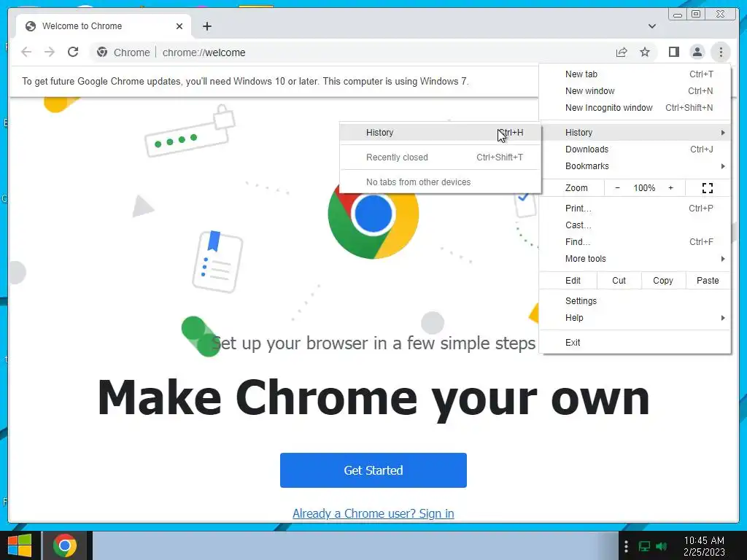
Task: Click Paste in the Edit row
Action: tap(708, 281)
